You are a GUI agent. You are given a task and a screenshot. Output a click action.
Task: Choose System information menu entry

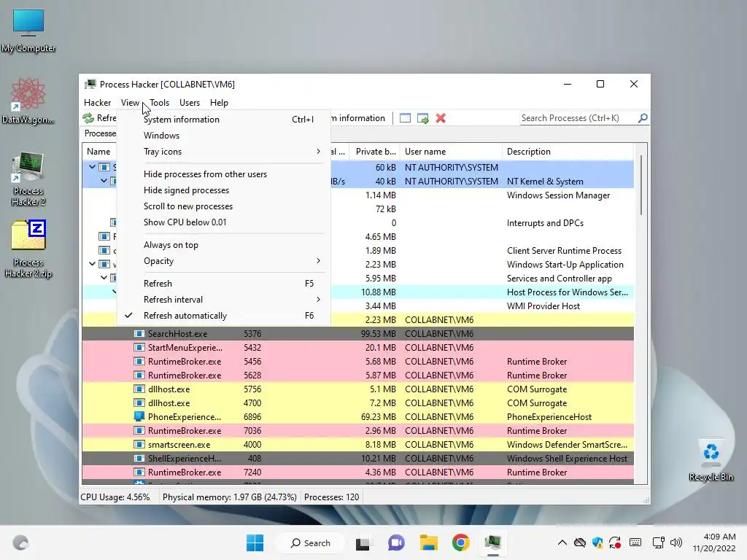(x=223, y=120)
